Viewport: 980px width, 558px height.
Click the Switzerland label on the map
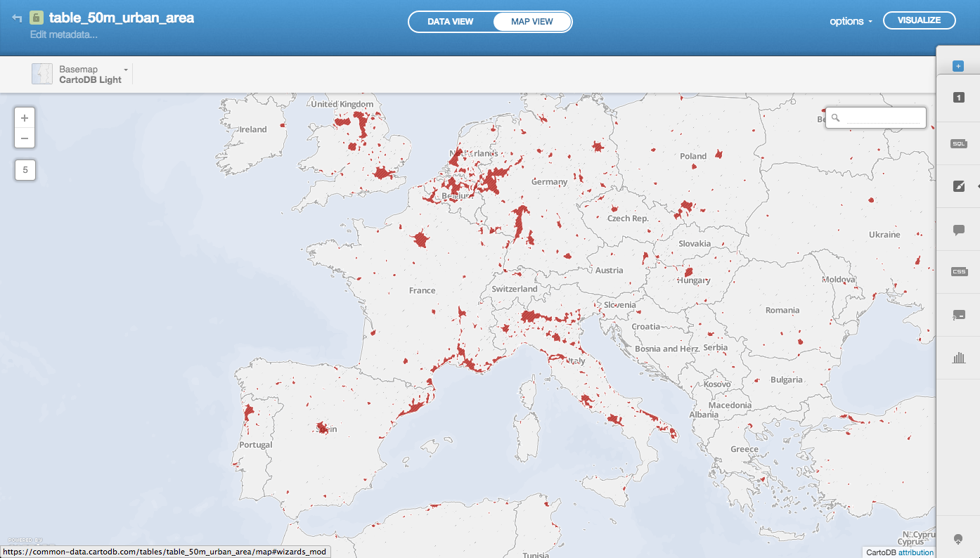[x=515, y=289]
